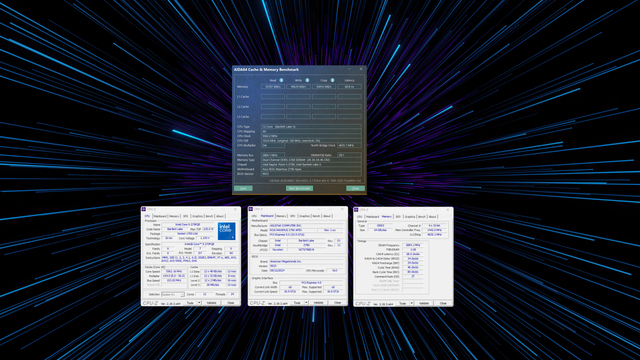Click the Memory Write result field in AIDA64
Viewport: 640px width, 360px height.
298,87
